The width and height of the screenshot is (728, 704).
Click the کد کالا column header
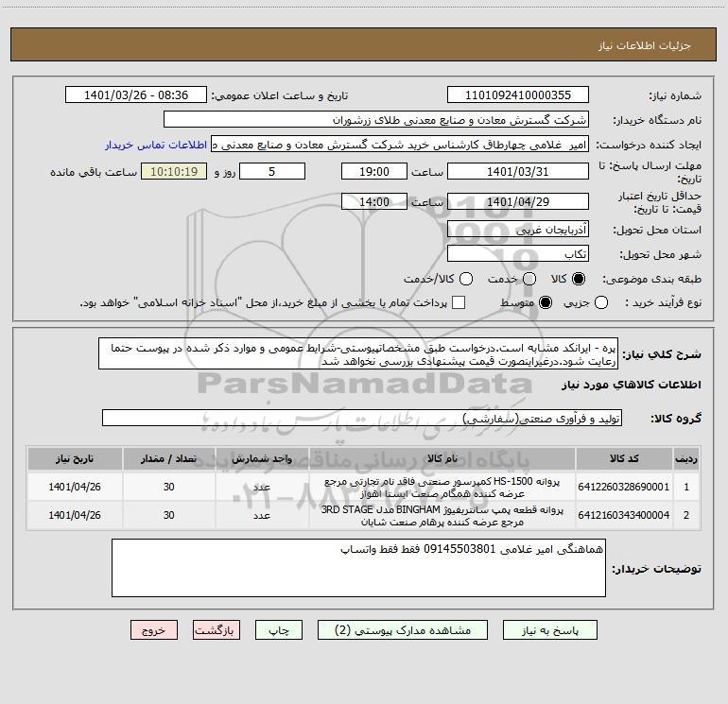(x=624, y=459)
